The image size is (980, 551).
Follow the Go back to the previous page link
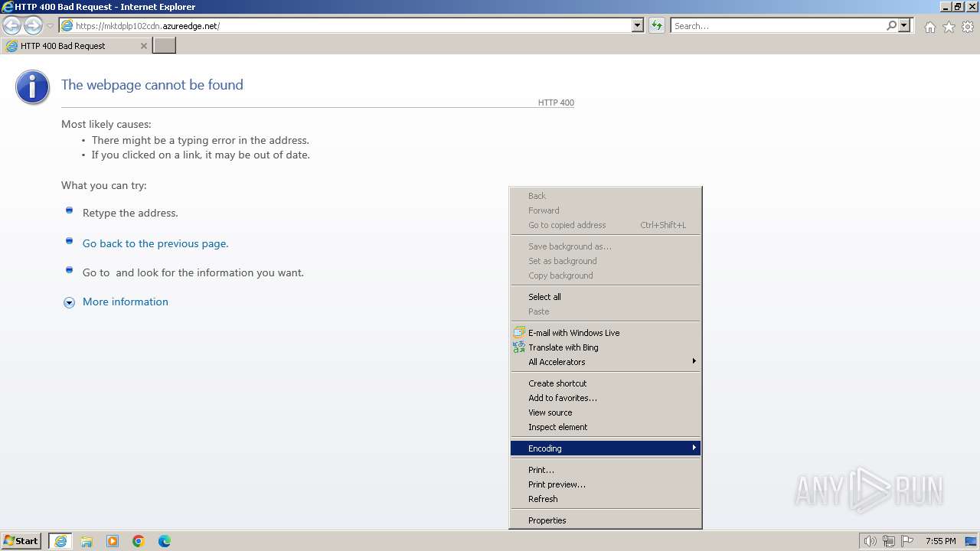pyautogui.click(x=155, y=243)
